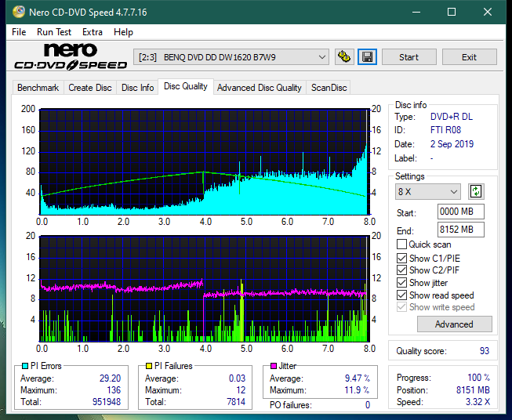The image size is (512, 420).
Task: Switch to the Disc Info tab
Action: click(137, 88)
